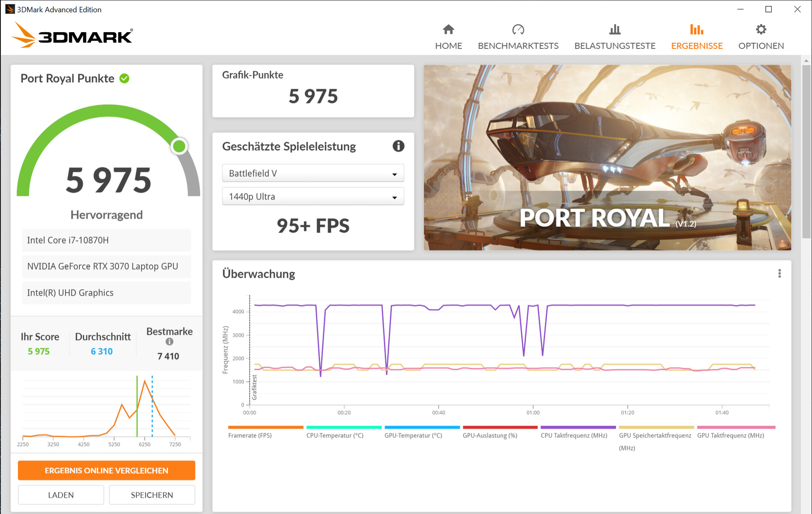Click the Optionen gear icon

pos(761,30)
